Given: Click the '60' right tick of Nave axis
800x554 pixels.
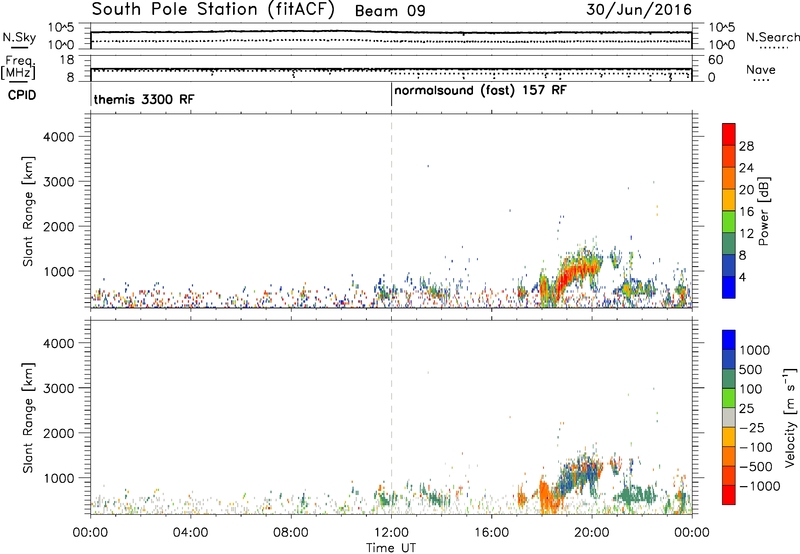Looking at the screenshot, I should (715, 60).
